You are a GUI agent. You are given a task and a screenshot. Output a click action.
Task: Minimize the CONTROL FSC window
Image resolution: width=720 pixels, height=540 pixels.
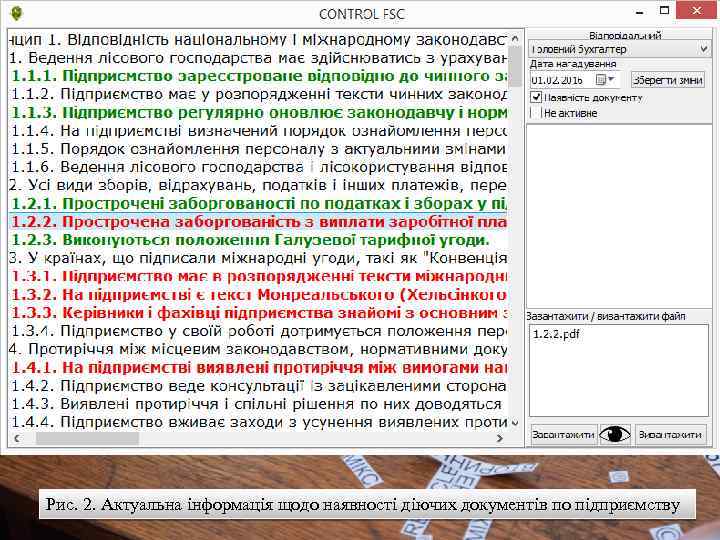click(640, 11)
